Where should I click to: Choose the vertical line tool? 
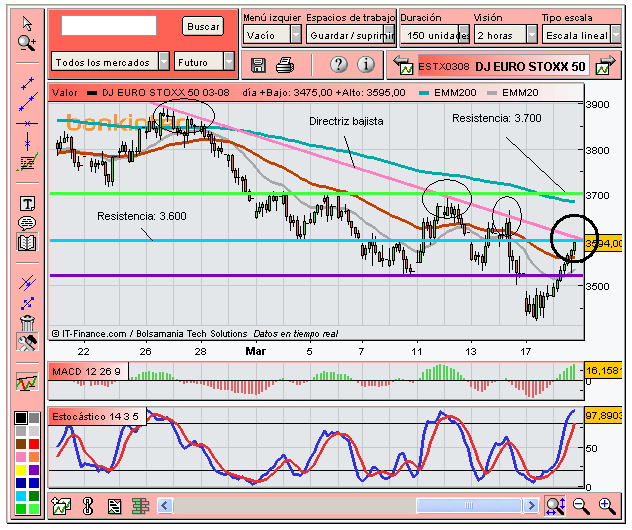(27, 142)
